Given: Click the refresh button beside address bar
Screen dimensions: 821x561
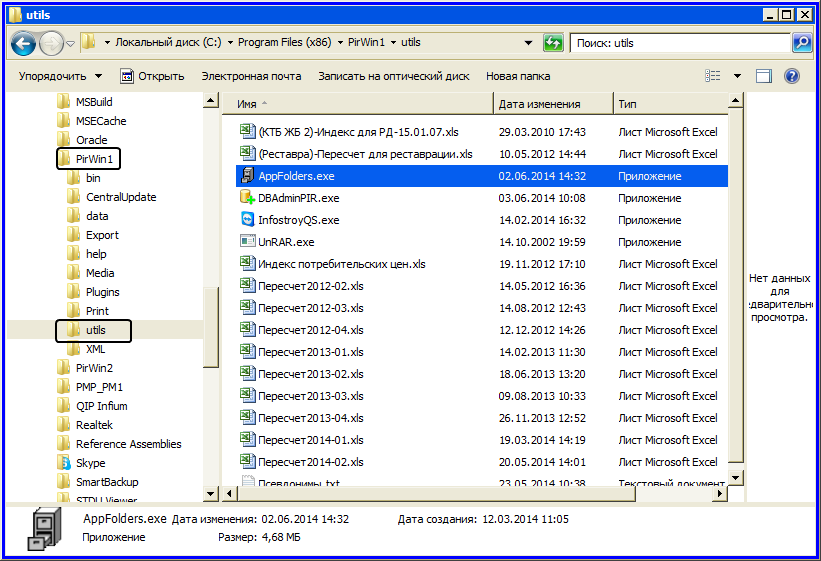Looking at the screenshot, I should click(x=553, y=43).
